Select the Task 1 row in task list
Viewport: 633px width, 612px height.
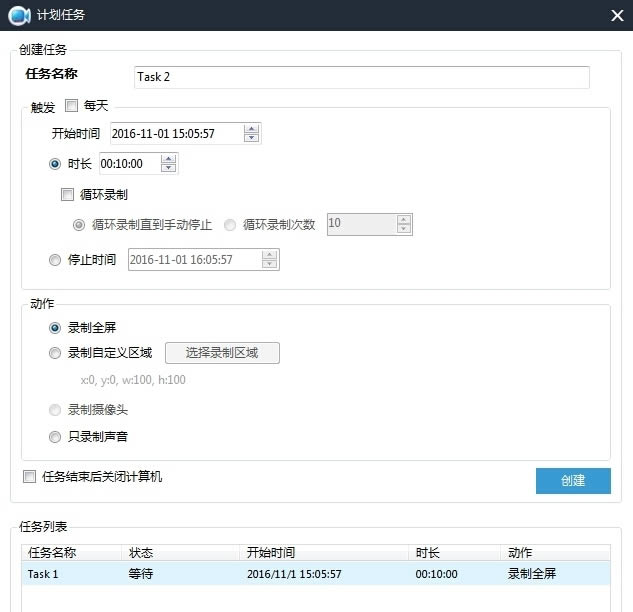click(316, 574)
